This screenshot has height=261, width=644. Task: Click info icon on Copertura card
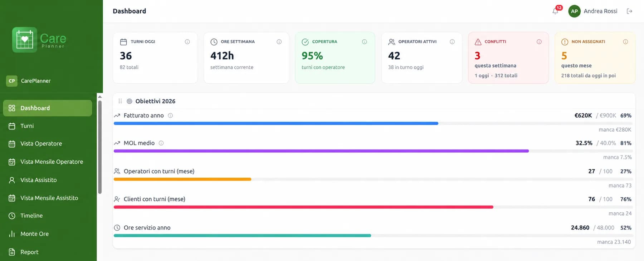[365, 42]
